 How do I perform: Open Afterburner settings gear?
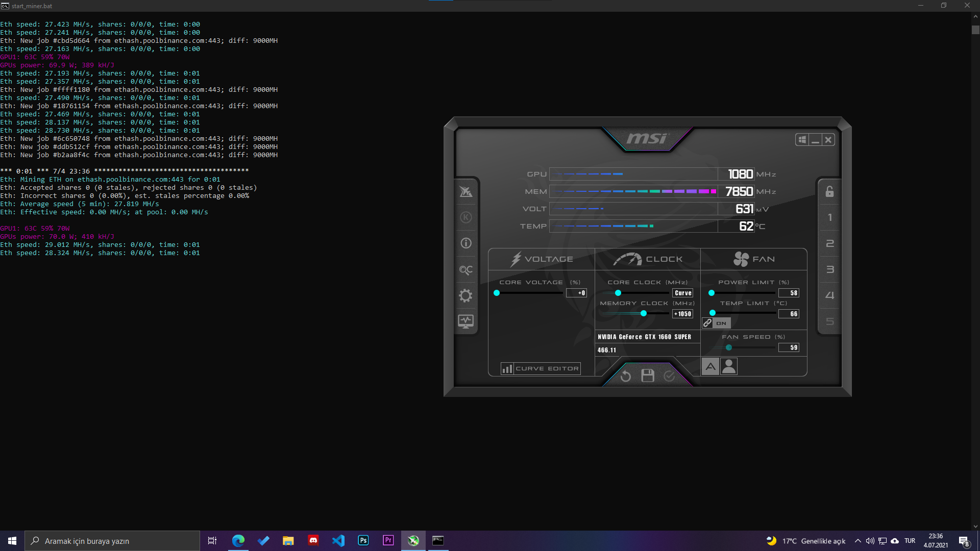465,295
